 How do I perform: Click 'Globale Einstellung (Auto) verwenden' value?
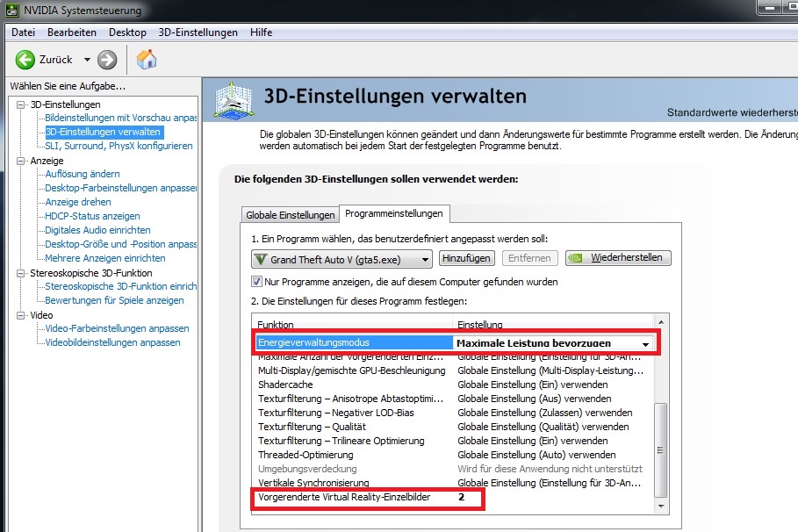[536, 455]
